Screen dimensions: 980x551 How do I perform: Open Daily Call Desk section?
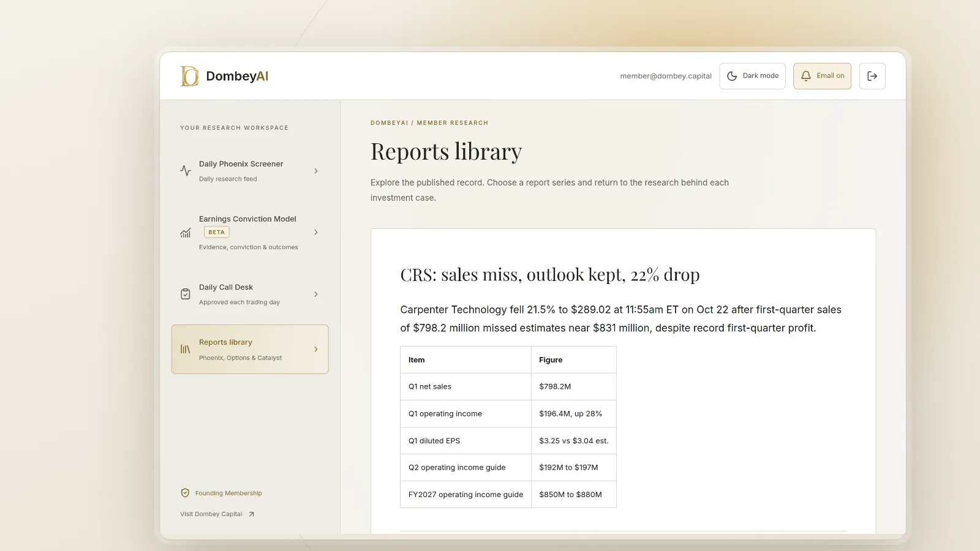coord(250,294)
